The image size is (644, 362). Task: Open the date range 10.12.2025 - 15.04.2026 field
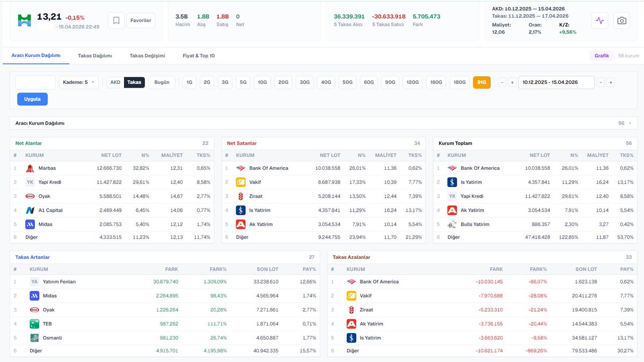(557, 82)
